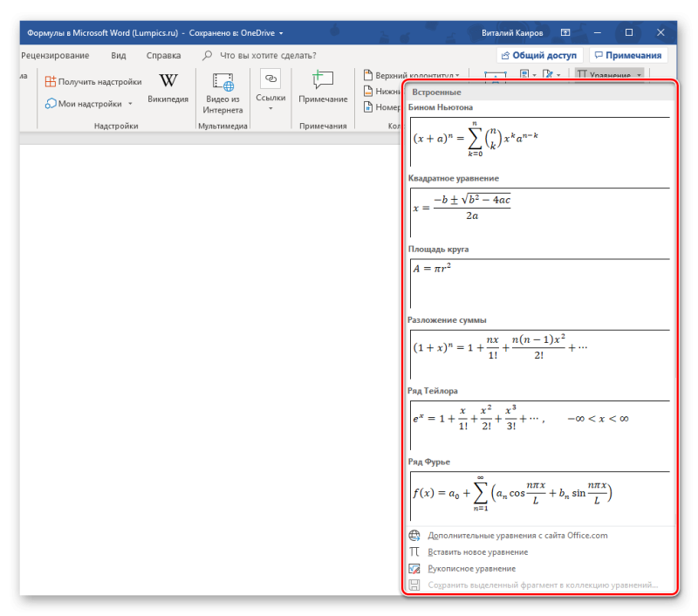Click the Что вы хотите сделать search field
The width and height of the screenshot is (698, 616).
click(x=268, y=55)
